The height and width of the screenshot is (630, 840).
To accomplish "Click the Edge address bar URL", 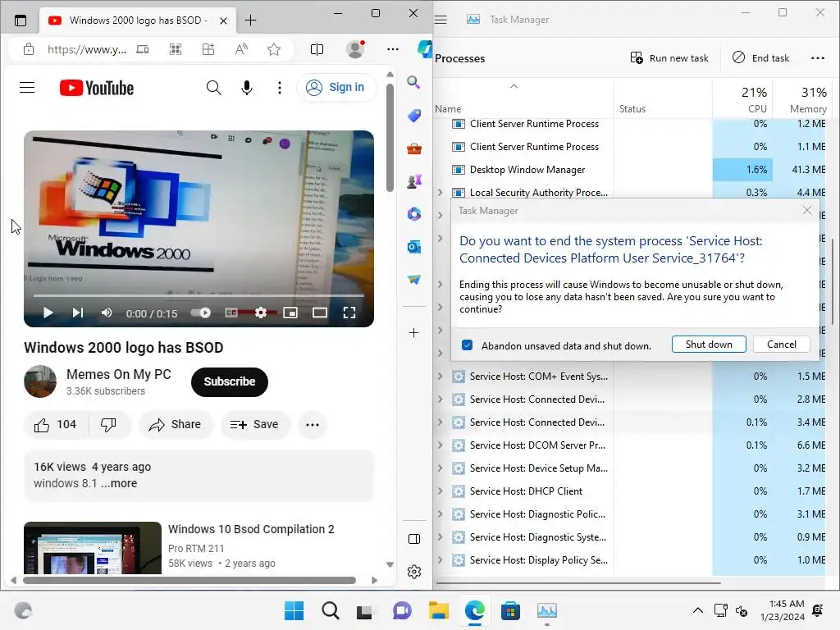I will (87, 50).
